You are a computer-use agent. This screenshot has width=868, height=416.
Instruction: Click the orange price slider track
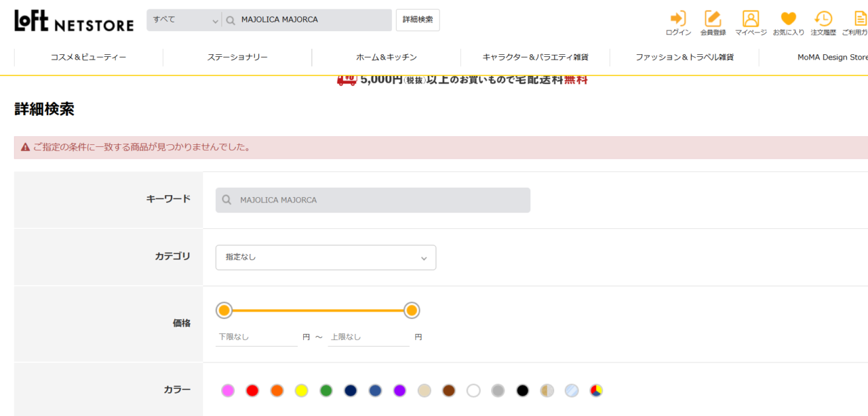coord(318,310)
